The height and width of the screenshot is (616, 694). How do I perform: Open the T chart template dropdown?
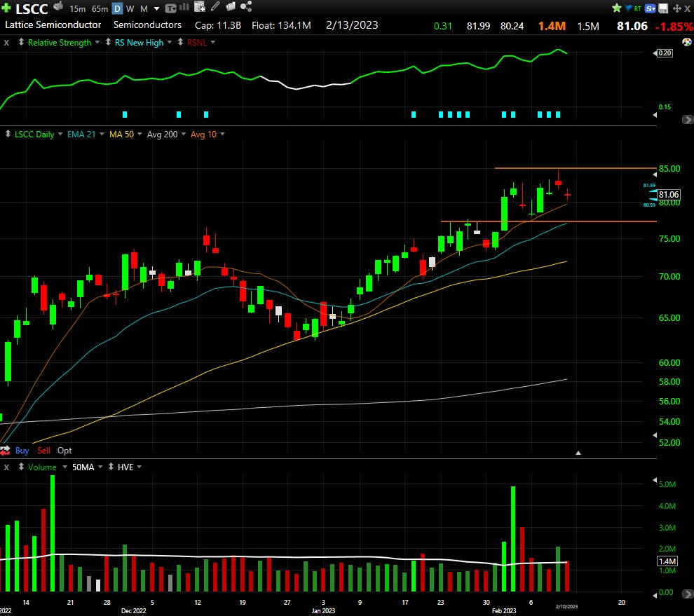(x=170, y=9)
